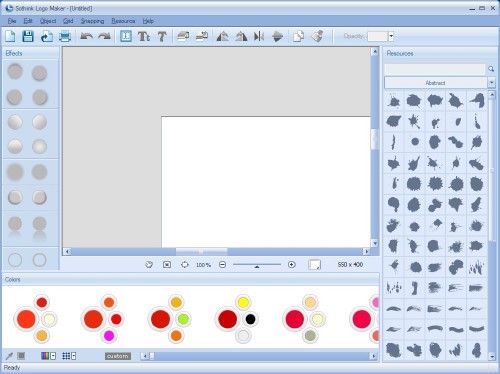Redo the last action
Viewport: 500px width, 374px height.
click(x=104, y=36)
